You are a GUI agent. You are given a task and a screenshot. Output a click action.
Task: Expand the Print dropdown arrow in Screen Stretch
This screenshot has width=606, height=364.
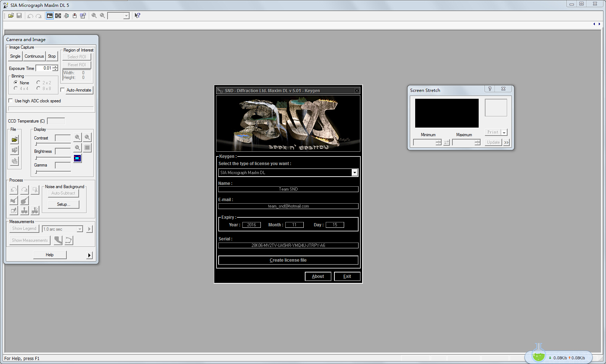click(x=504, y=132)
